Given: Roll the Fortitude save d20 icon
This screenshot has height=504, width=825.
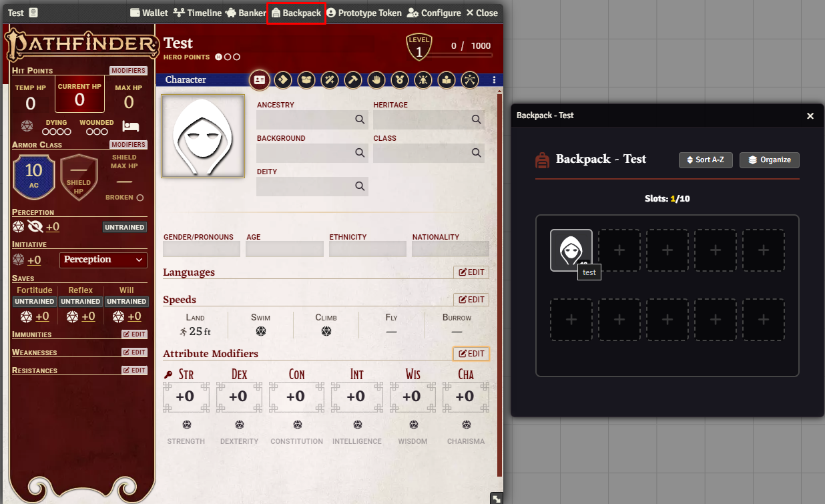Looking at the screenshot, I should coord(26,316).
